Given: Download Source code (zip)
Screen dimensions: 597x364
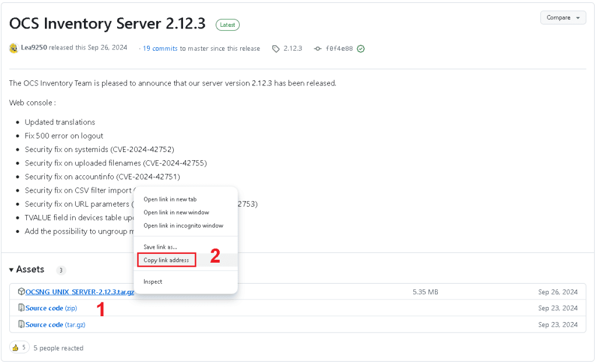Looking at the screenshot, I should (51, 308).
